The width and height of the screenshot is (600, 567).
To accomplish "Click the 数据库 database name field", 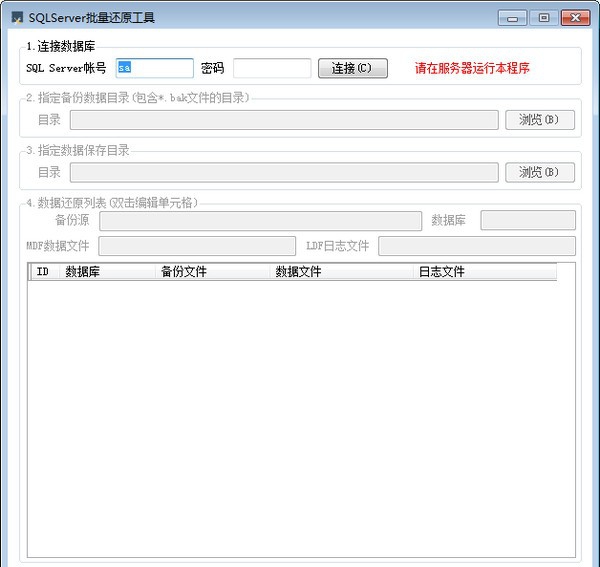I will pyautogui.click(x=528, y=220).
